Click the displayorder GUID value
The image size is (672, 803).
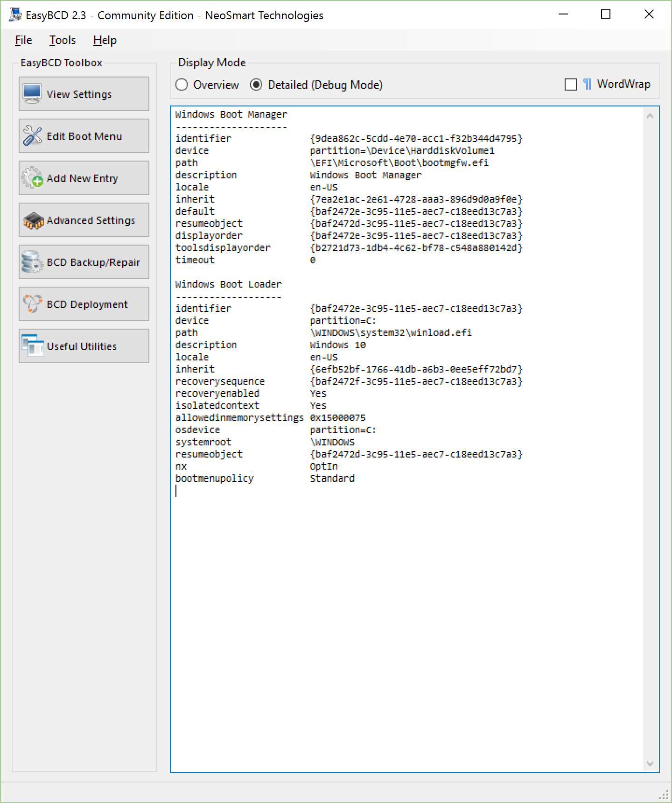click(x=416, y=236)
